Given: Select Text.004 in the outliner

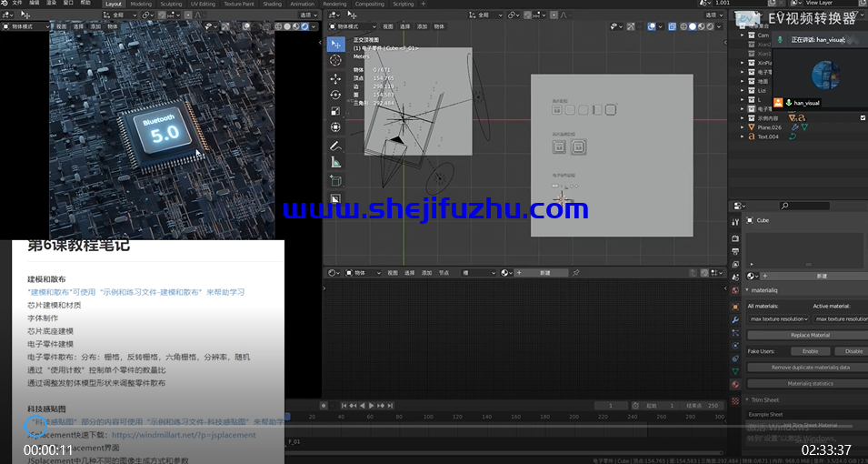Looking at the screenshot, I should point(768,136).
